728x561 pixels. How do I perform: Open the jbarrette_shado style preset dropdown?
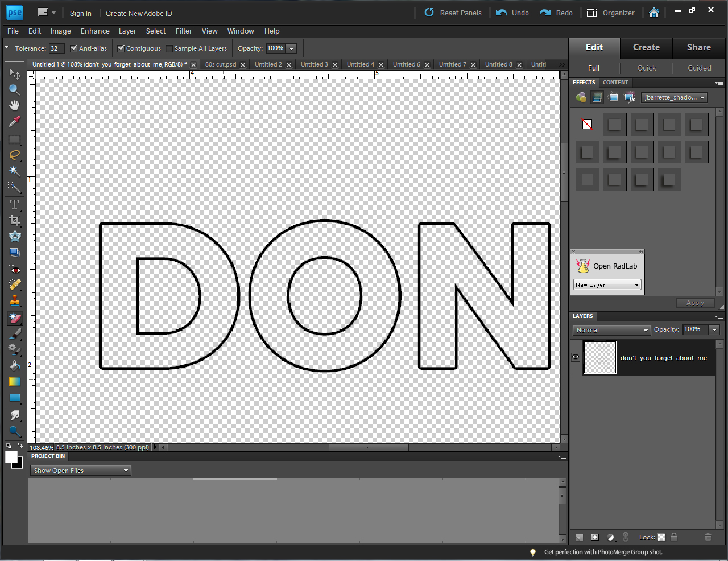tap(674, 97)
